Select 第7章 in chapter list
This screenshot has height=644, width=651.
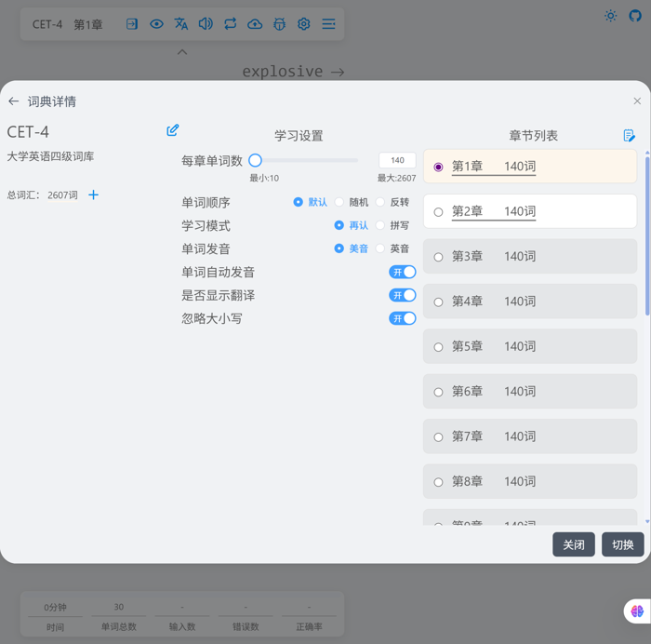530,436
